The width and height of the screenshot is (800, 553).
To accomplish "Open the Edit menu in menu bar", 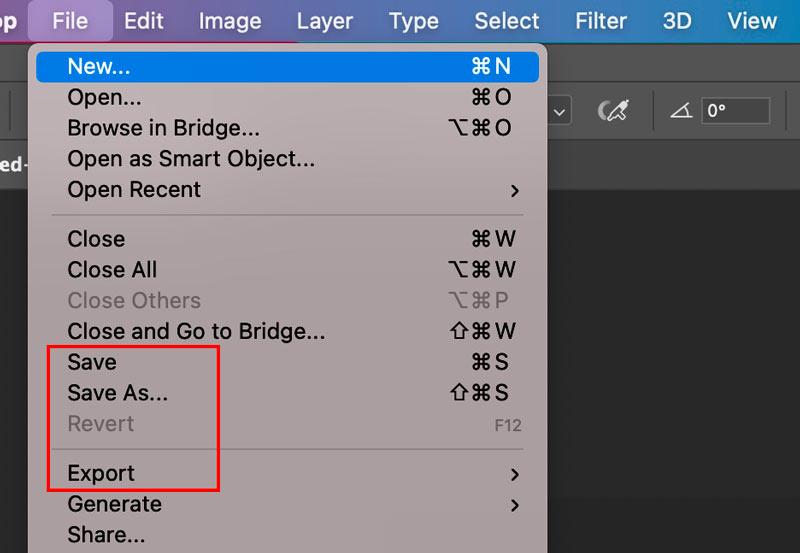I will pyautogui.click(x=145, y=21).
